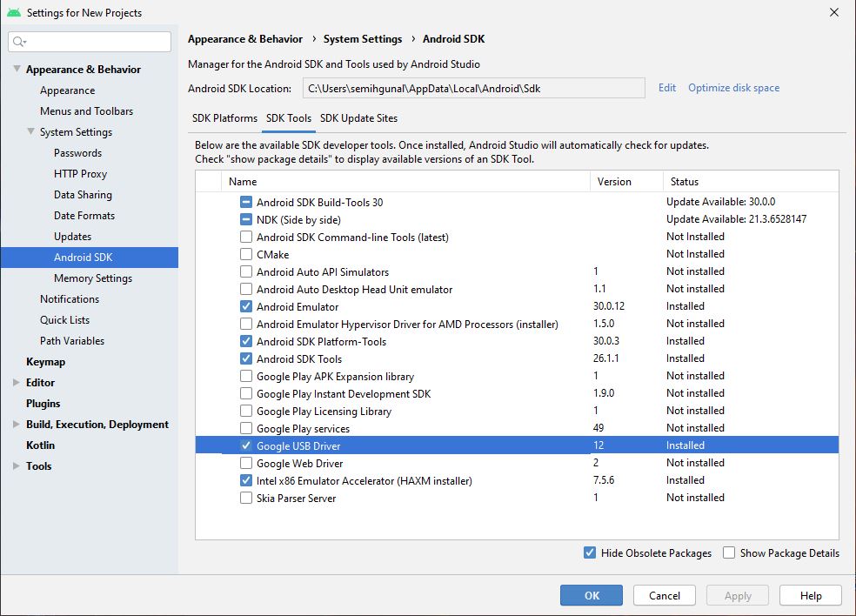Click the Android SDK Location path field

pyautogui.click(x=473, y=88)
